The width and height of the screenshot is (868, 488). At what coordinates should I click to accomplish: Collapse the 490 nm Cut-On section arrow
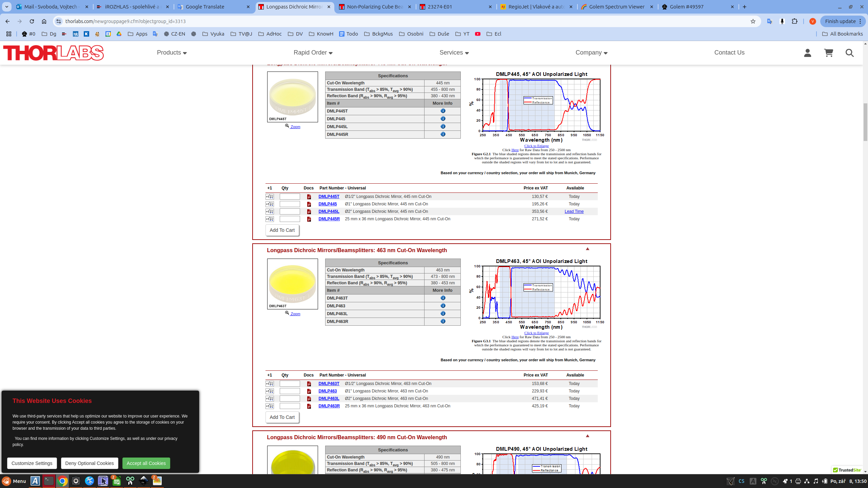pyautogui.click(x=587, y=436)
